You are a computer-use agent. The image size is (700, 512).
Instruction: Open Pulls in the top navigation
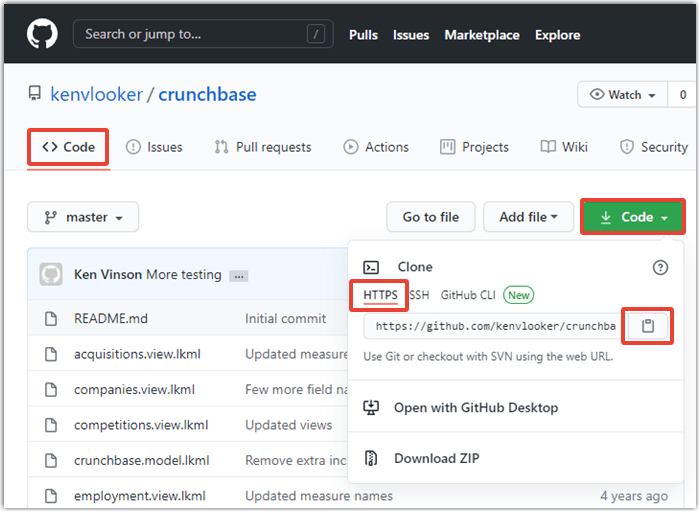click(363, 35)
